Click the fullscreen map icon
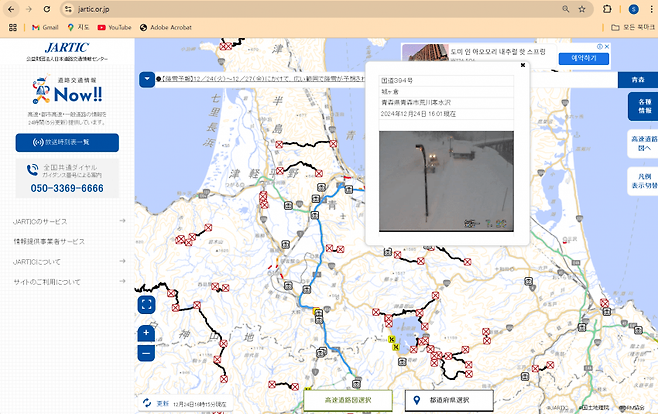 click(x=146, y=305)
